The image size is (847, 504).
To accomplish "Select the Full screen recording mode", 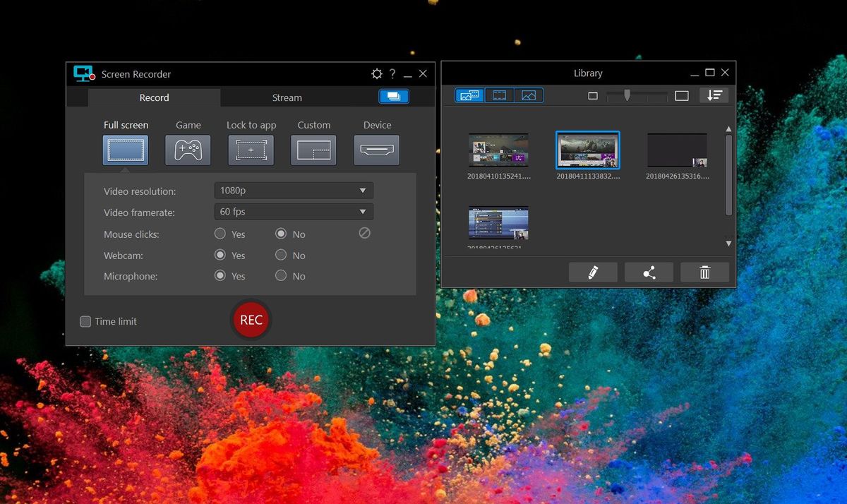I will coord(125,150).
